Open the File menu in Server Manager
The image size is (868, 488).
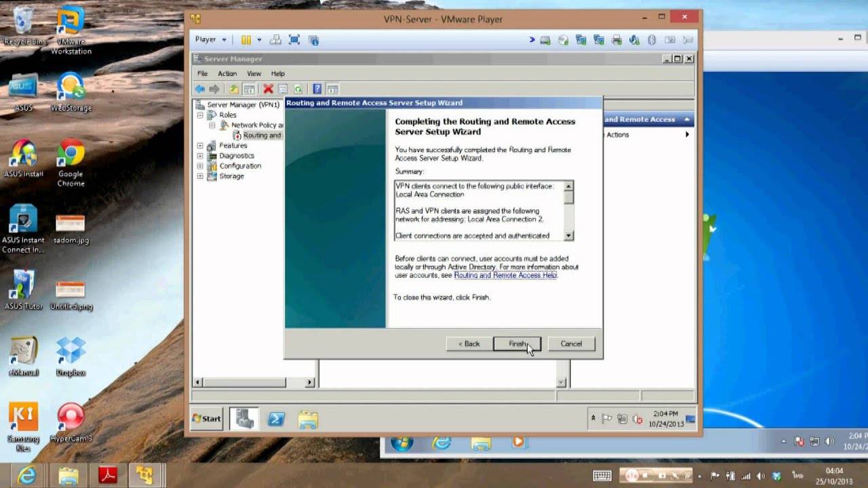203,73
